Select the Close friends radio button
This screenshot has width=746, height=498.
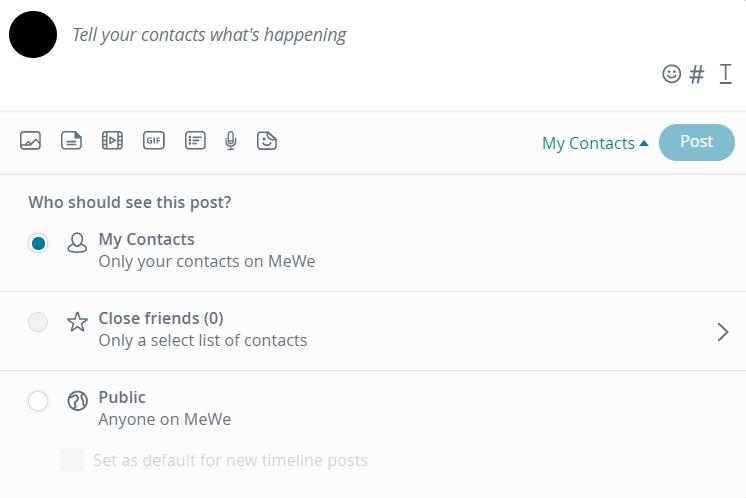pyautogui.click(x=38, y=322)
